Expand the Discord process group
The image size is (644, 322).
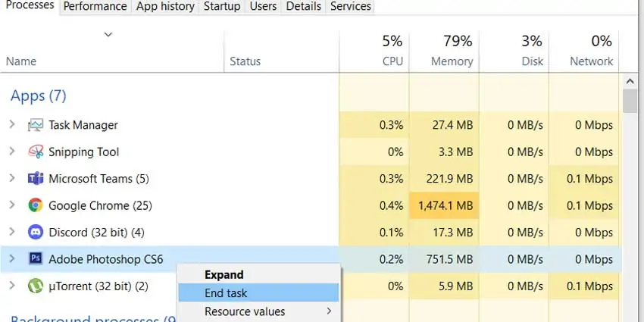(12, 232)
